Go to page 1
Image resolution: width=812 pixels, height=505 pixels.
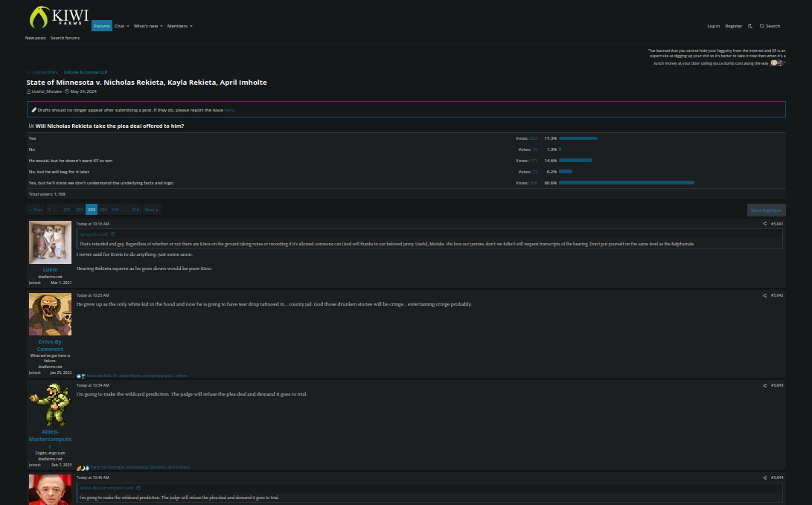tap(49, 210)
